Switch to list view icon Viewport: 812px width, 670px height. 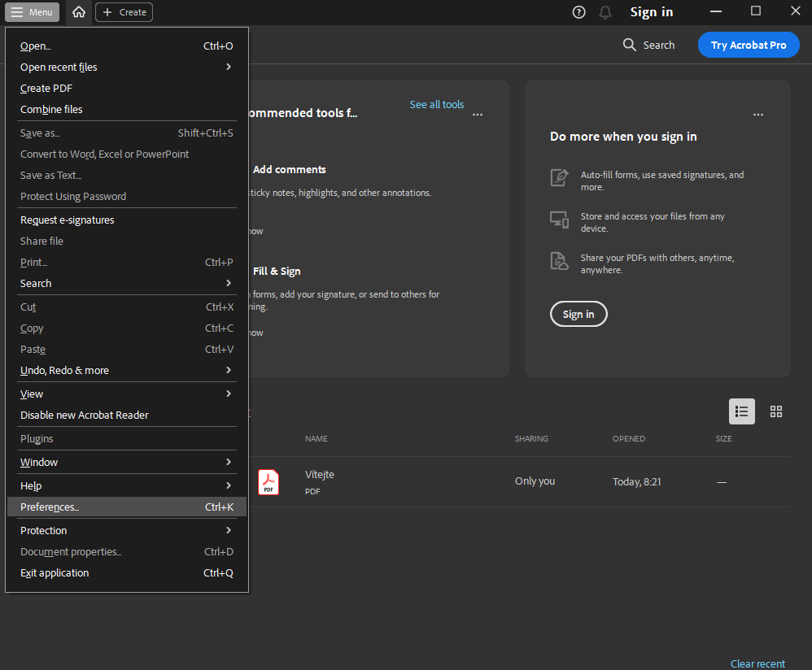click(x=741, y=411)
